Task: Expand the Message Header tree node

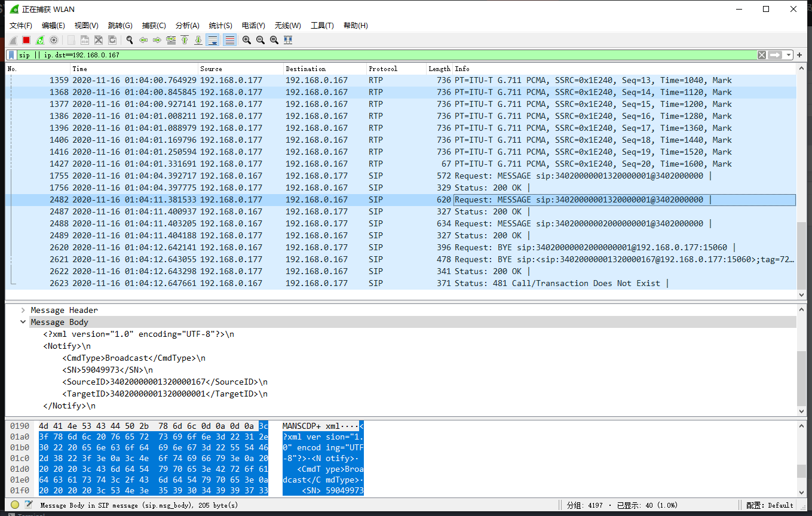Action: pyautogui.click(x=23, y=310)
